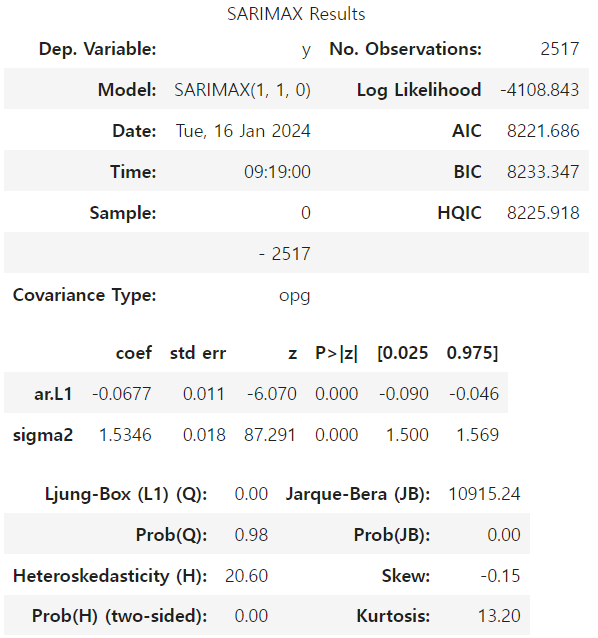Select the ar.L1 lower bound -0.090

(x=404, y=394)
